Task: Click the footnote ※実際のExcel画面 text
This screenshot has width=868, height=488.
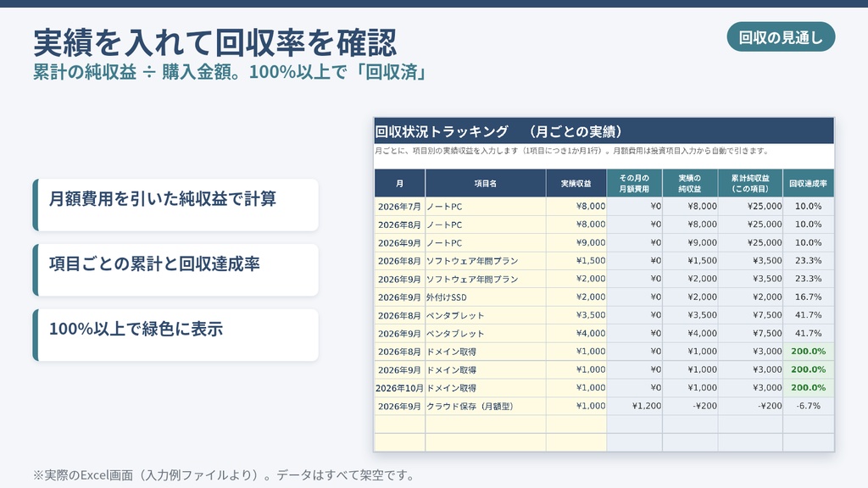Action: [223, 475]
